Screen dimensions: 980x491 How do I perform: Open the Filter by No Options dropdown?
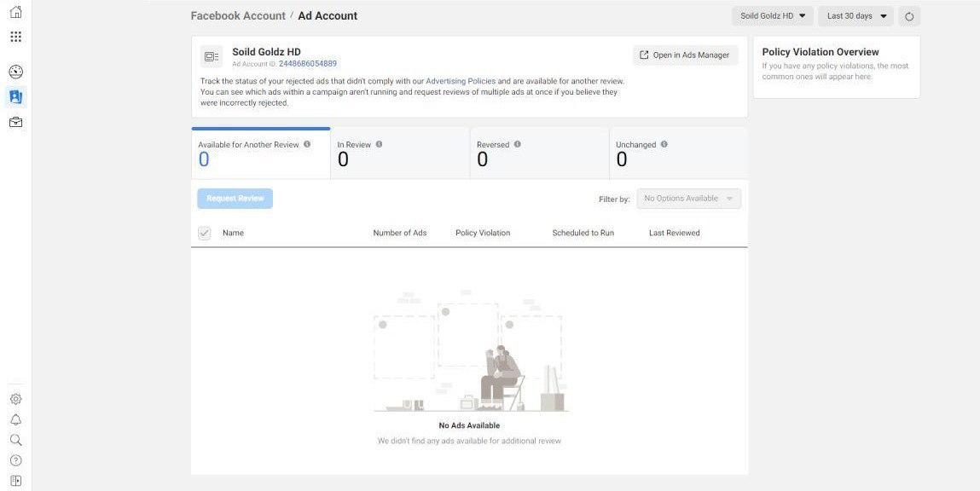689,199
